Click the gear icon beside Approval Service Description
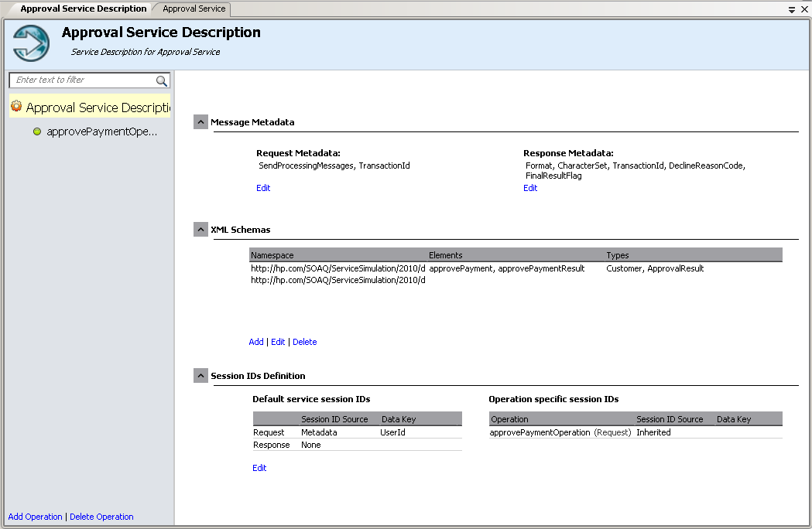812x529 pixels. click(16, 107)
